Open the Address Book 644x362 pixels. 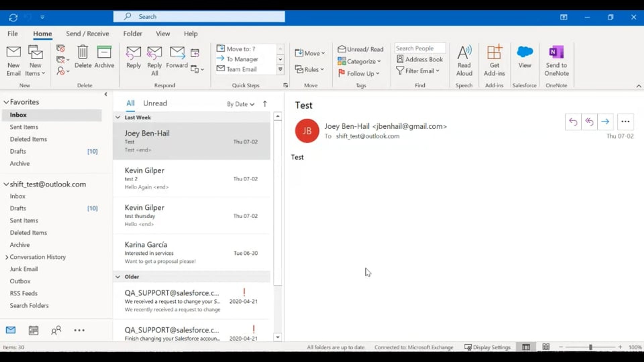click(420, 59)
